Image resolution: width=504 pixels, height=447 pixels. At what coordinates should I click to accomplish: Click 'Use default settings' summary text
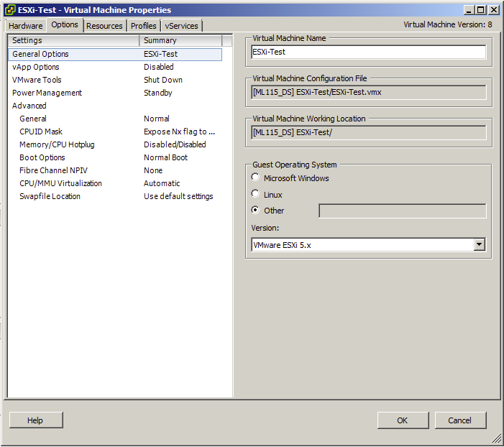pos(178,196)
